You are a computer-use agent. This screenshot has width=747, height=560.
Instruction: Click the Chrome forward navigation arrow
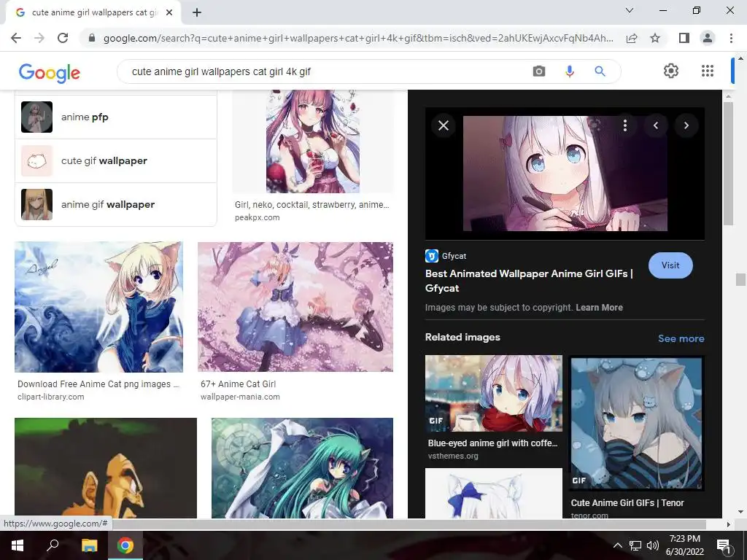39,38
